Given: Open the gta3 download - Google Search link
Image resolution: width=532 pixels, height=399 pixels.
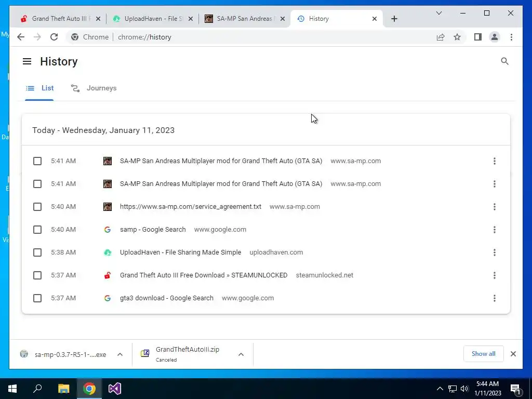Looking at the screenshot, I should [x=167, y=298].
